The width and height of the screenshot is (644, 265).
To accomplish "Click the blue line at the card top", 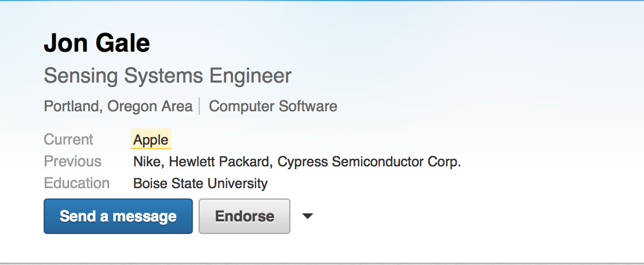I will pos(321,1).
